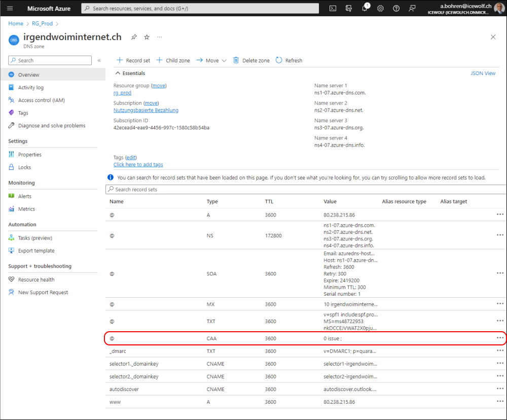The width and height of the screenshot is (507, 420).
Task: Open more options for the CAA record
Action: point(500,338)
